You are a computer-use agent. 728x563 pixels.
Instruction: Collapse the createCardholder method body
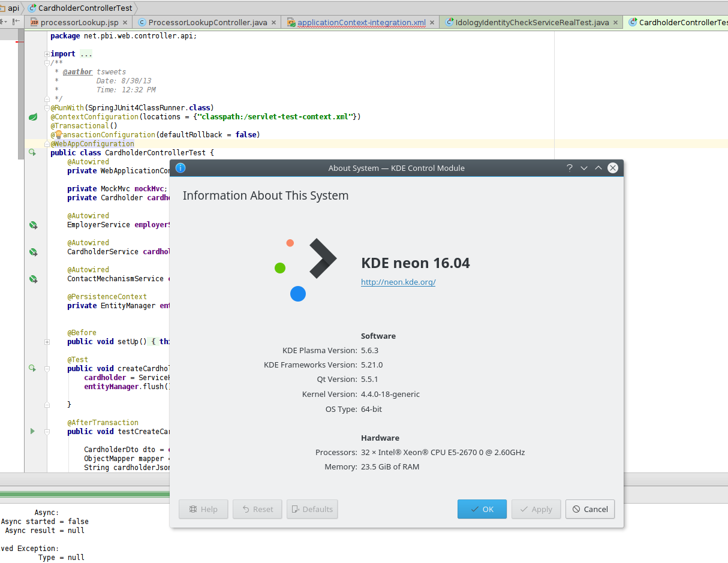(47, 369)
